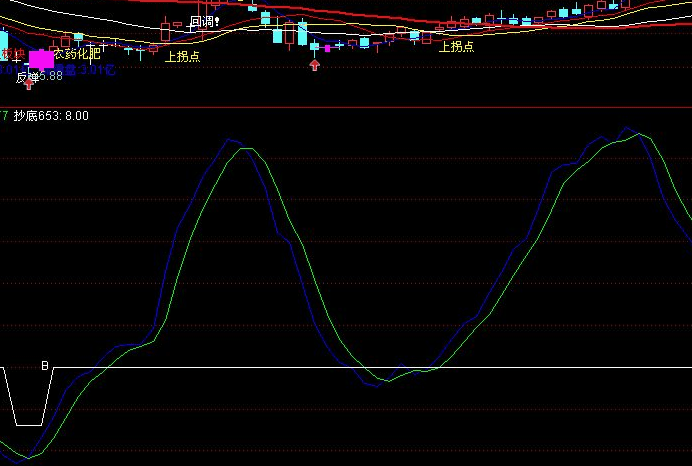
Task: Click the large magenta square marker
Action: [x=41, y=60]
